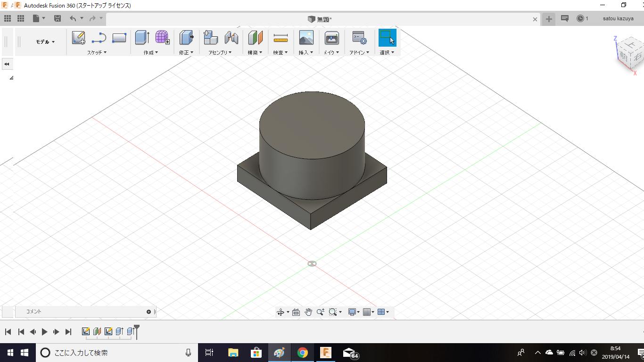
Task: Select the Pan hand tool
Action: coord(309,312)
